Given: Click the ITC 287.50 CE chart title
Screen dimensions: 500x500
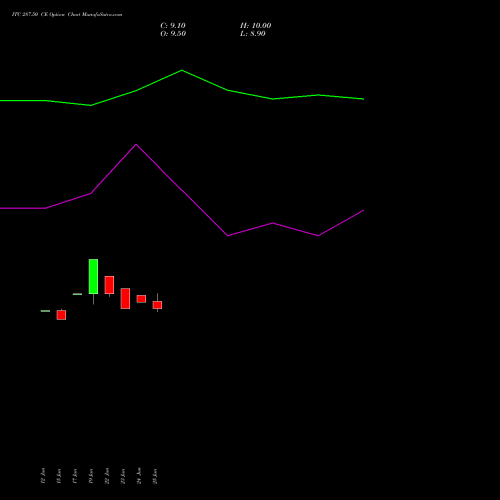Looking at the screenshot, I should [67, 15].
